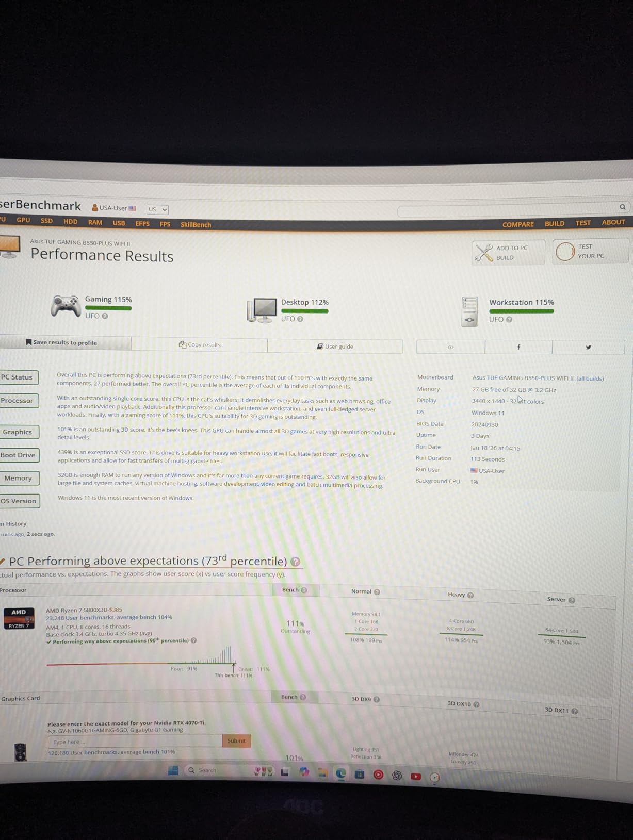Go to TEST in top navigation
633x840 pixels.
pos(583,223)
